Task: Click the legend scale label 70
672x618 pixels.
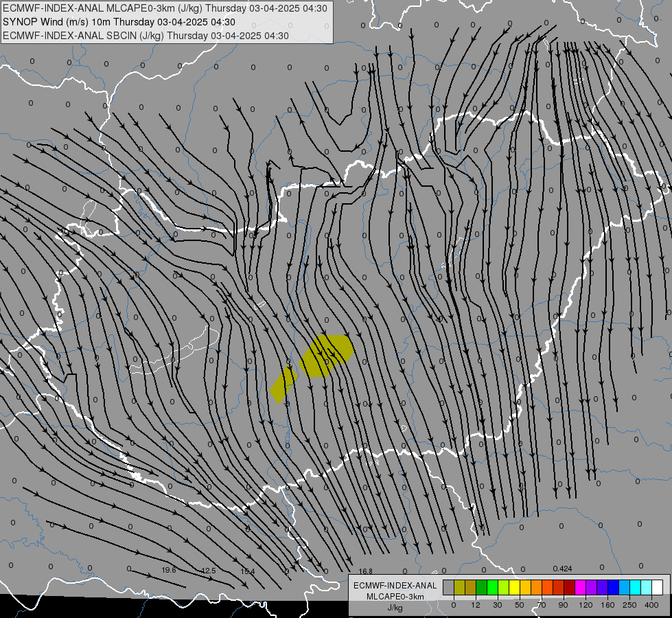Action: pos(542,605)
